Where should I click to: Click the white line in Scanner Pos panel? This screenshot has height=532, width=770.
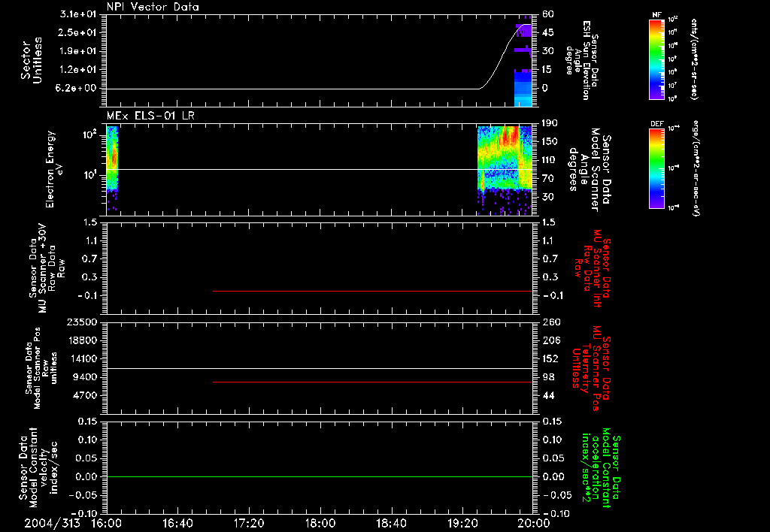[320, 369]
